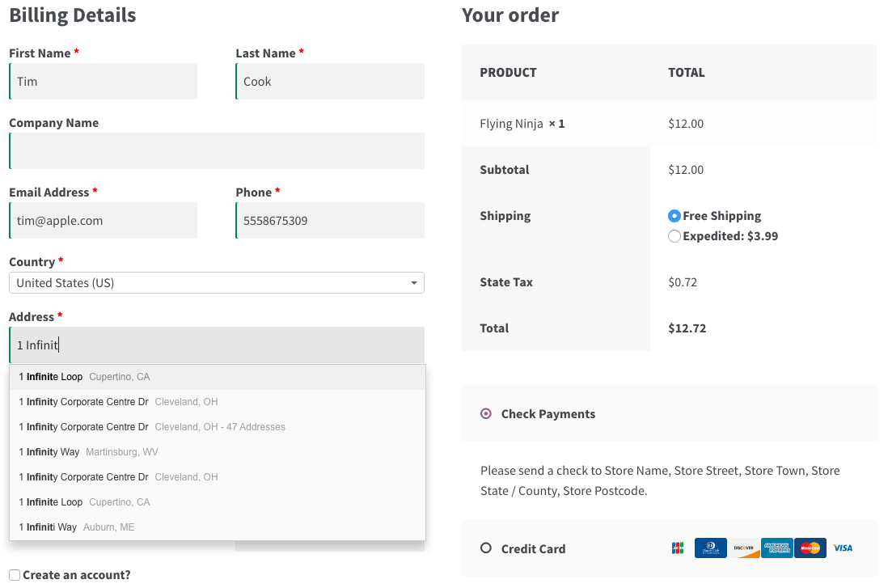Click the Diners Club card icon
This screenshot has height=588, width=888.
[x=710, y=548]
